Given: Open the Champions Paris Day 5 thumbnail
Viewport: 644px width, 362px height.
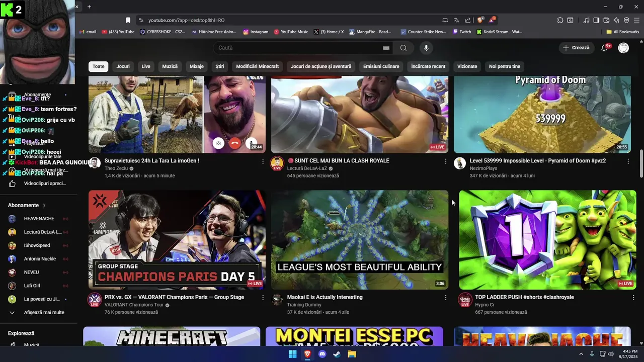Looking at the screenshot, I should pos(177,239).
